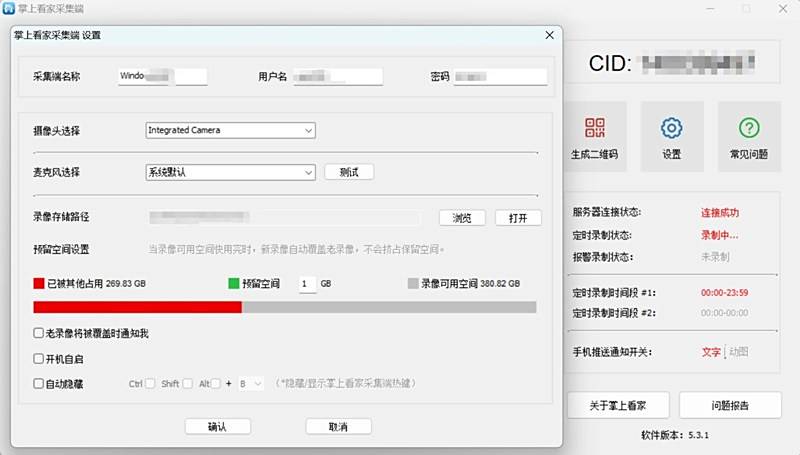Open 常见问题 green question mark icon
The height and width of the screenshot is (455, 800).
748,129
